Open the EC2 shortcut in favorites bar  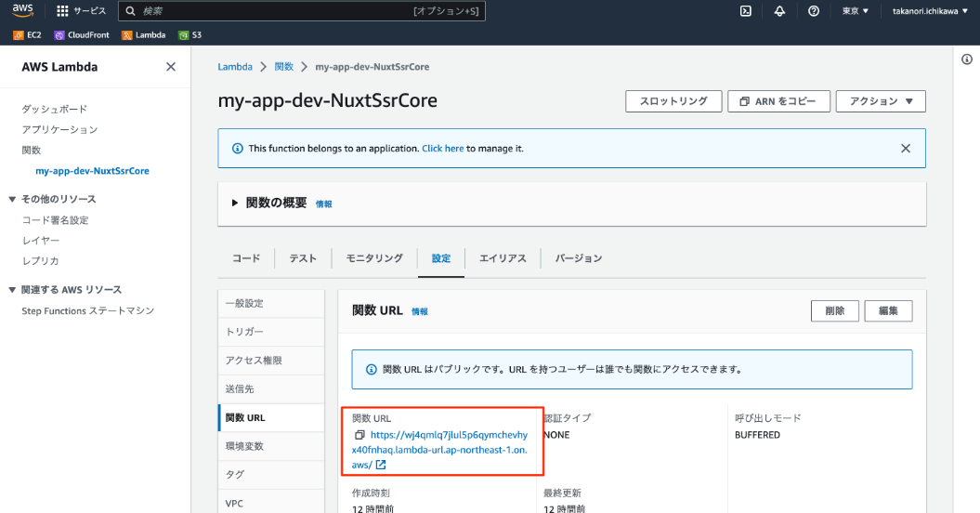click(27, 35)
